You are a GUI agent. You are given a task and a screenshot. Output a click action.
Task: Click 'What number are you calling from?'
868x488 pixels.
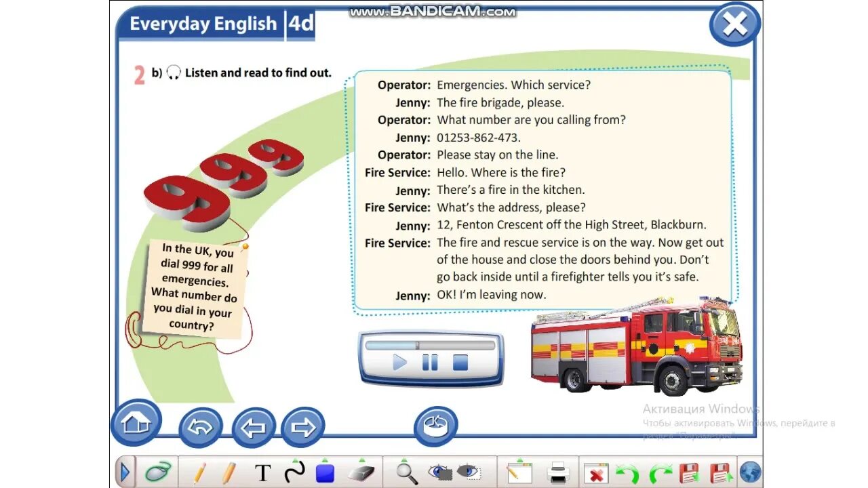tap(531, 120)
